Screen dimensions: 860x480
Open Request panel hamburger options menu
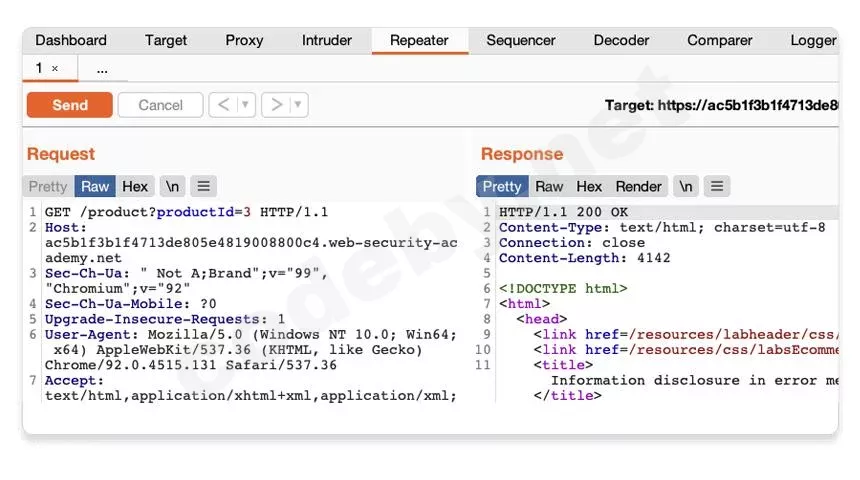203,186
